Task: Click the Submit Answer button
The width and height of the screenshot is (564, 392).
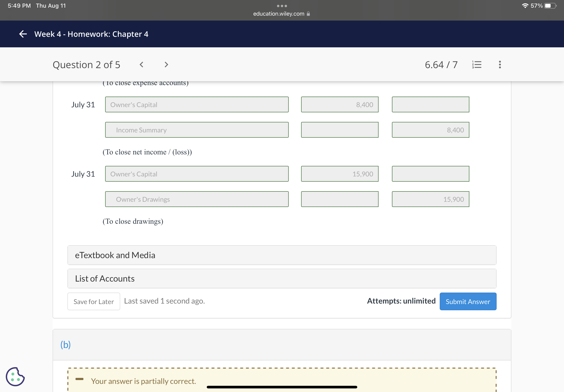Action: (x=468, y=301)
